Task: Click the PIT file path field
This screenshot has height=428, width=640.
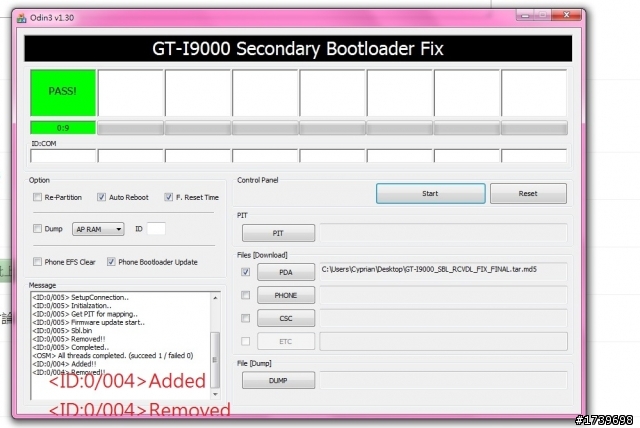Action: coord(443,233)
